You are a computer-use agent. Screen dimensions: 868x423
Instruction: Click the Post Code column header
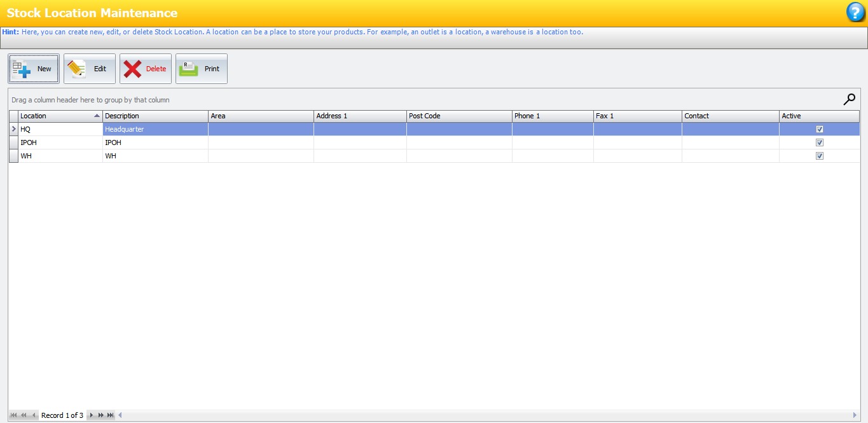458,116
